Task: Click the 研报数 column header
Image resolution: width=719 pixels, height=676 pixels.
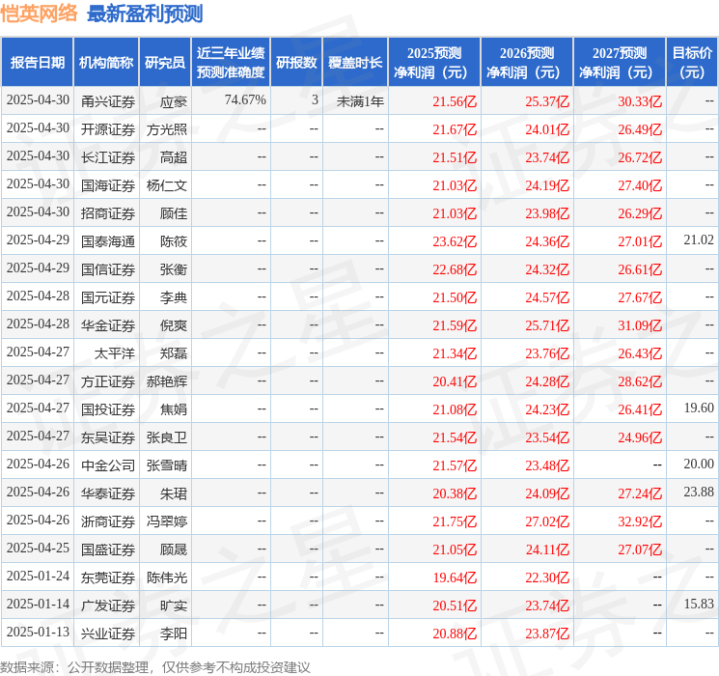Action: (296, 62)
